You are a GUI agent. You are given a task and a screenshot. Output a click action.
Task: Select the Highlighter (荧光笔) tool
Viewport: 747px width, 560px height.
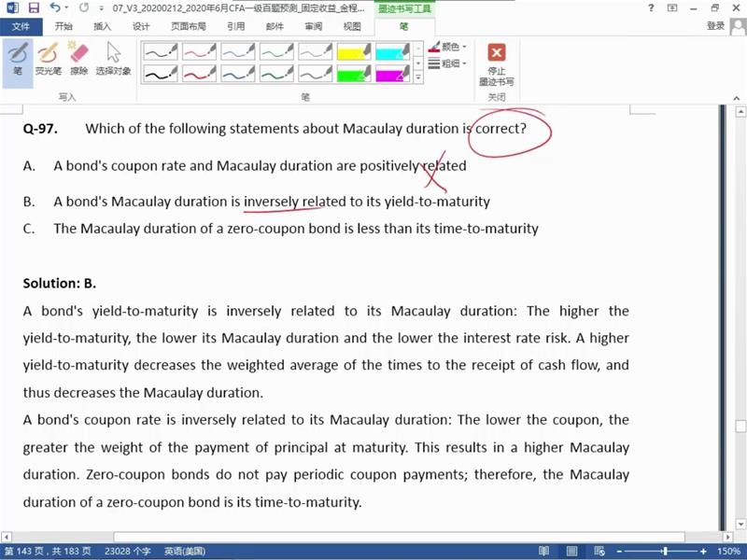[x=48, y=58]
